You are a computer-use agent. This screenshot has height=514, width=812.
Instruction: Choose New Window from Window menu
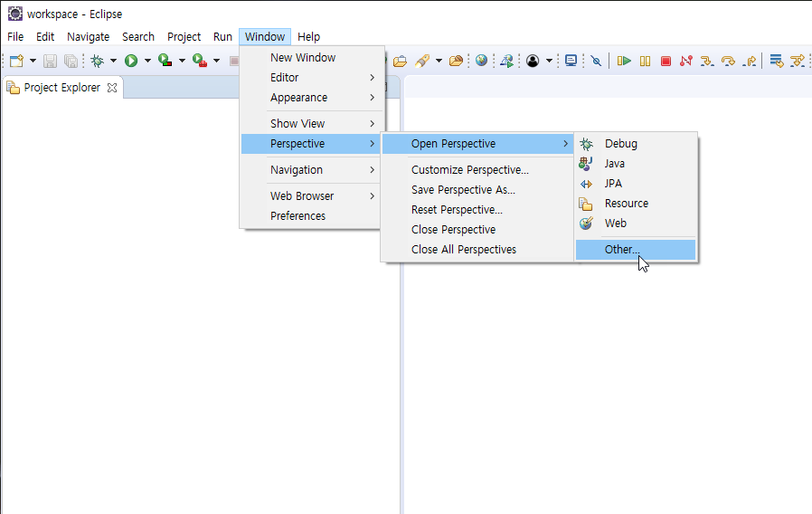[312, 58]
